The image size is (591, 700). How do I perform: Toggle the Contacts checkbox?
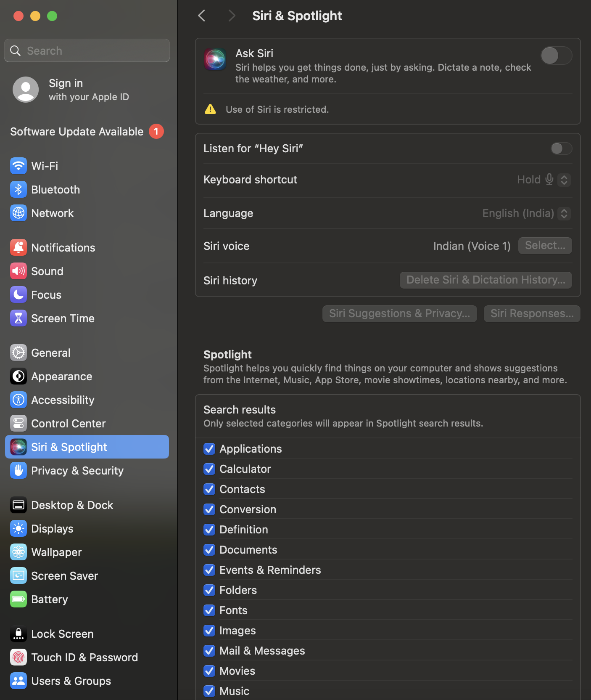(209, 489)
